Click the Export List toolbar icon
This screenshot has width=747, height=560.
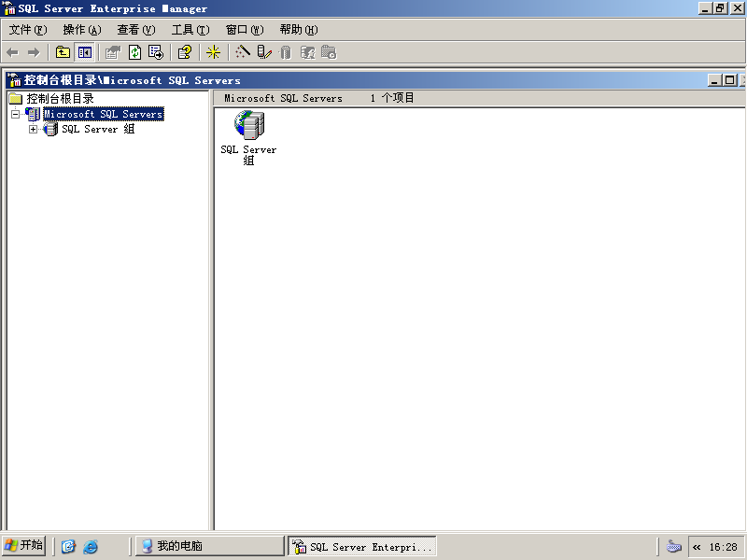click(156, 52)
